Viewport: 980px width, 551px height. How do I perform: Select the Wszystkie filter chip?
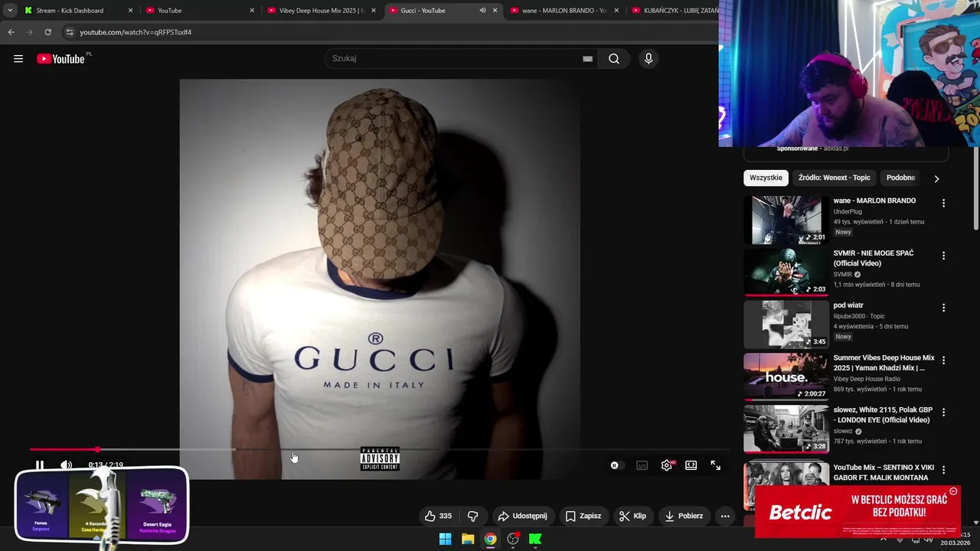[766, 178]
